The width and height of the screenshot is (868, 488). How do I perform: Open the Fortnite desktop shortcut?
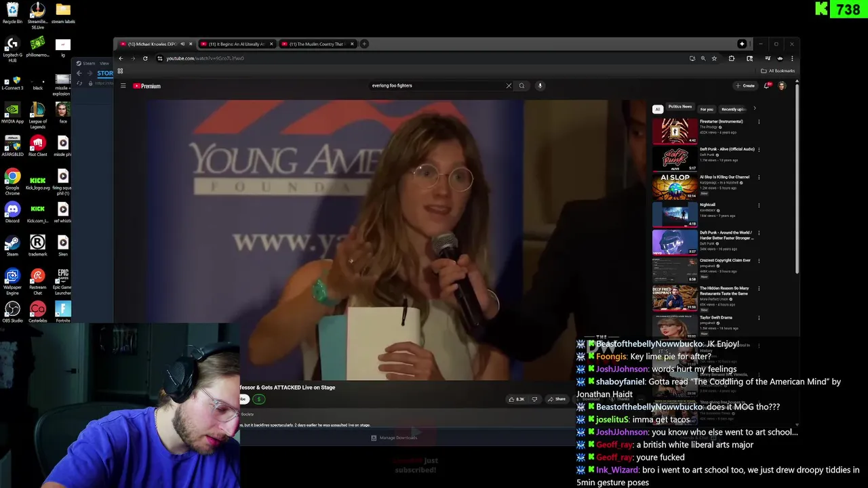[62, 312]
